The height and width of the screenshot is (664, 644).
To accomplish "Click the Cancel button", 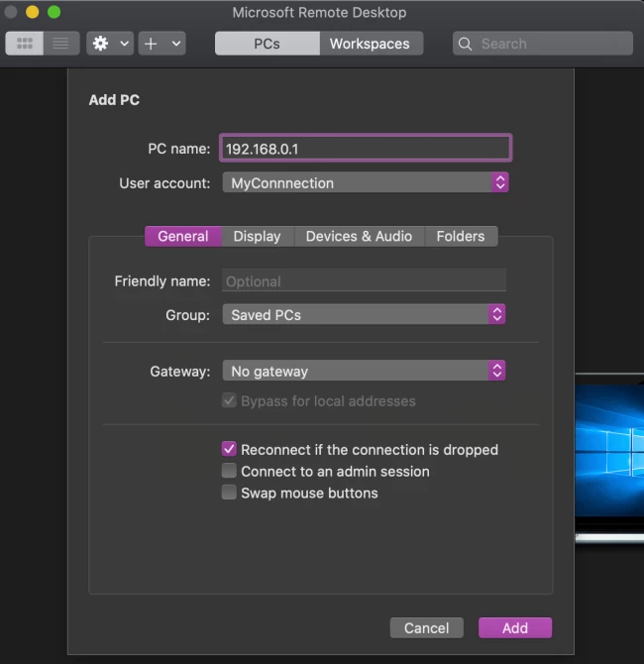I will click(426, 627).
